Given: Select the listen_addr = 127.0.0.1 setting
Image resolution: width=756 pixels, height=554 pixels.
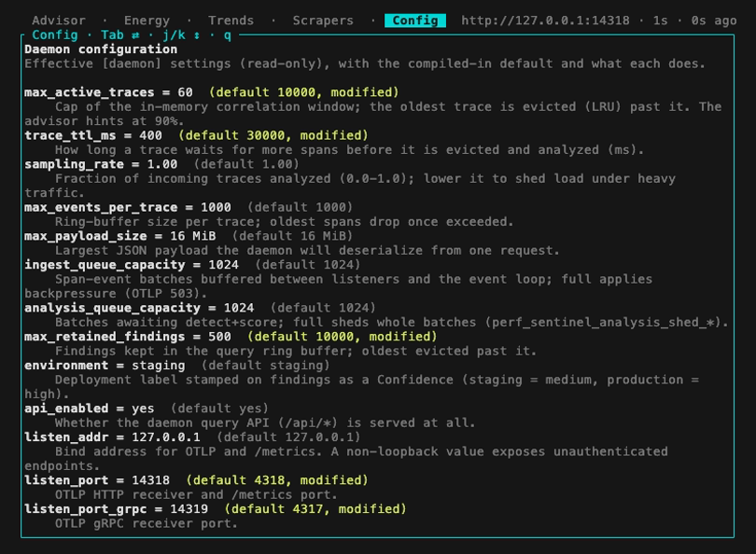Looking at the screenshot, I should point(112,437).
